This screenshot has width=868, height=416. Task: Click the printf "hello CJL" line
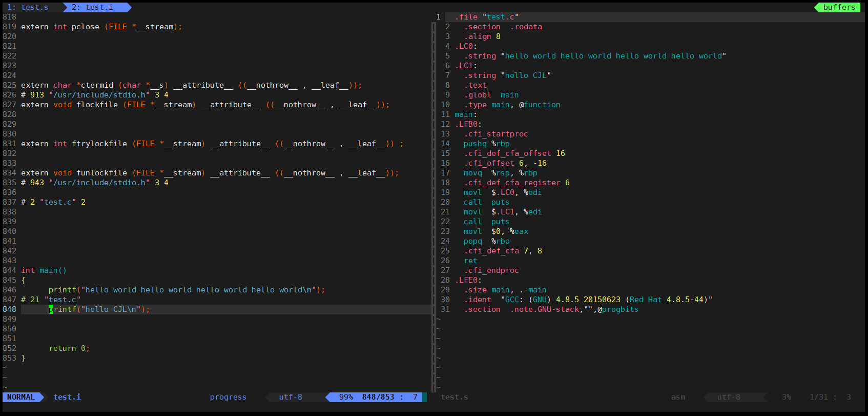pos(99,309)
